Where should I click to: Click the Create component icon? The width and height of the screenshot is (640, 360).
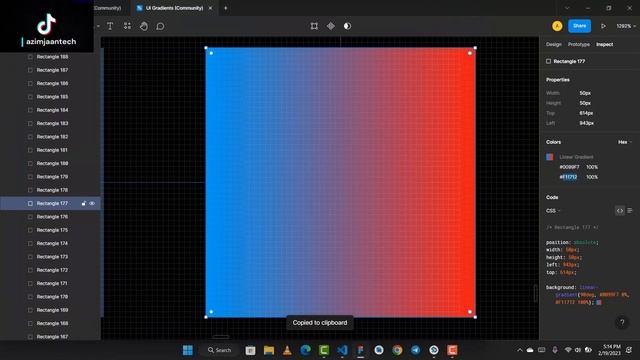click(331, 26)
